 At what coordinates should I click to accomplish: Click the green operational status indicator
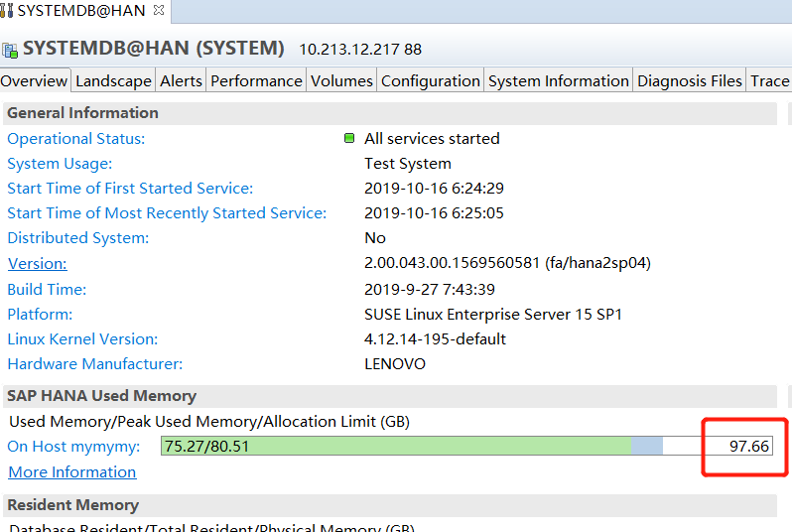point(349,138)
